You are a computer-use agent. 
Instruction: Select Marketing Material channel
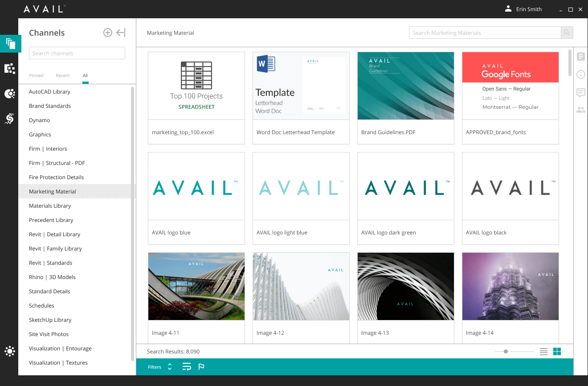(x=75, y=192)
